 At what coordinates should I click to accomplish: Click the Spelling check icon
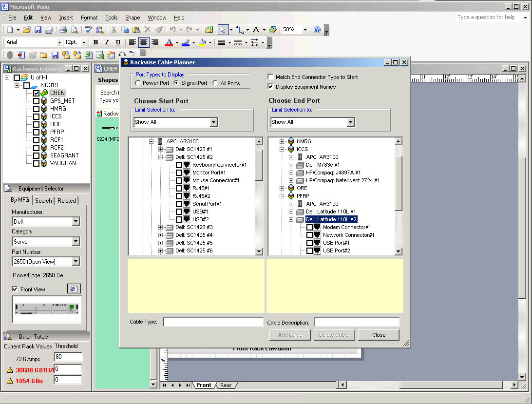pyautogui.click(x=88, y=30)
